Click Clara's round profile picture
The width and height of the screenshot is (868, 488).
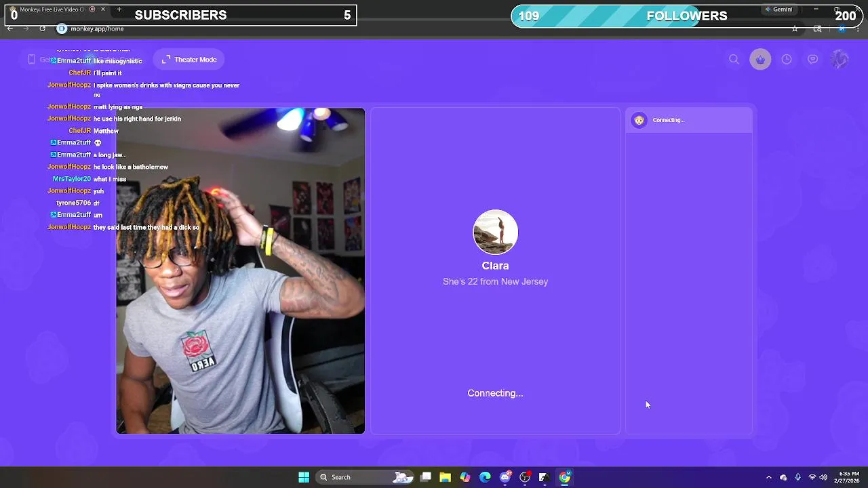click(x=495, y=232)
